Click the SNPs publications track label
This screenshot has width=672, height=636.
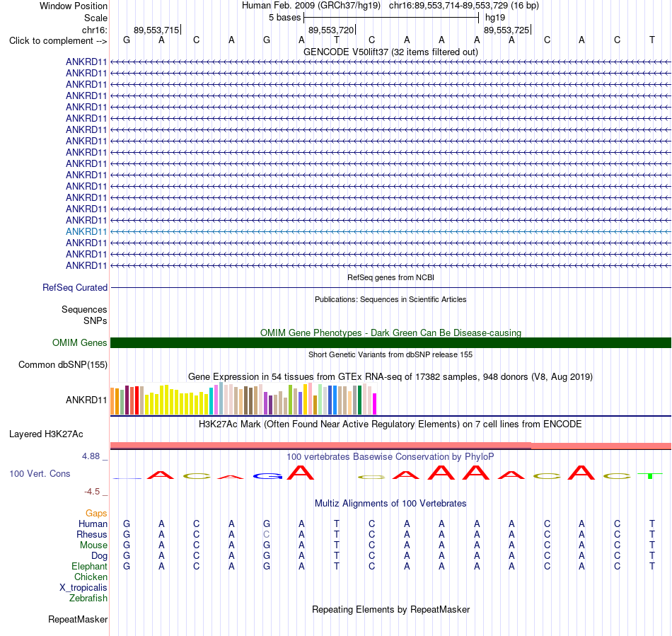pyautogui.click(x=95, y=320)
